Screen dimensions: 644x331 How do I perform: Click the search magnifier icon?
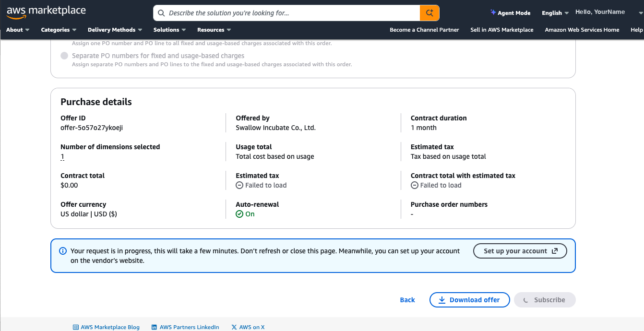pyautogui.click(x=161, y=13)
